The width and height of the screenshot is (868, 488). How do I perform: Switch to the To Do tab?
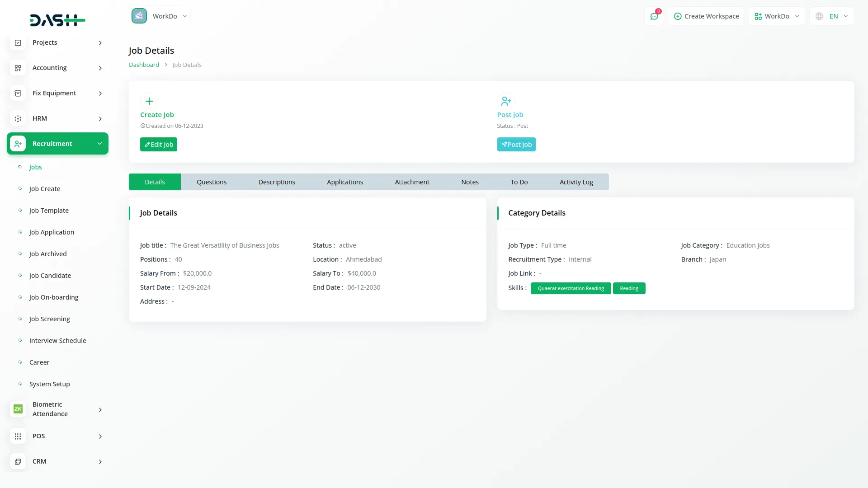point(519,182)
